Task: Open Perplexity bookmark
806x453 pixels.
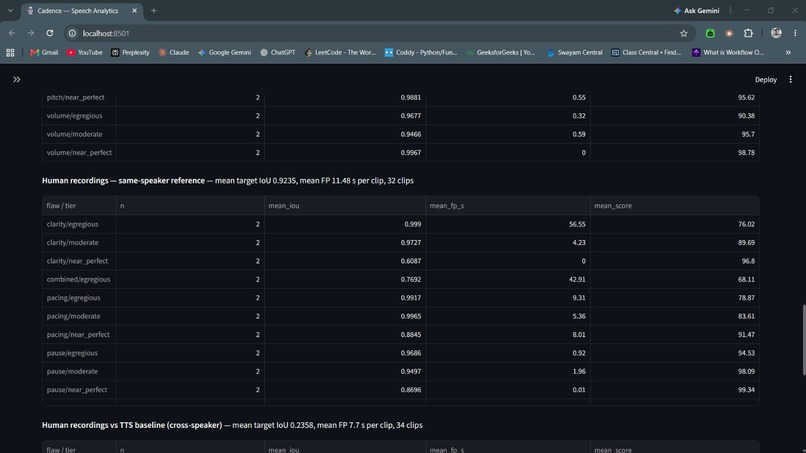Action: click(x=130, y=52)
